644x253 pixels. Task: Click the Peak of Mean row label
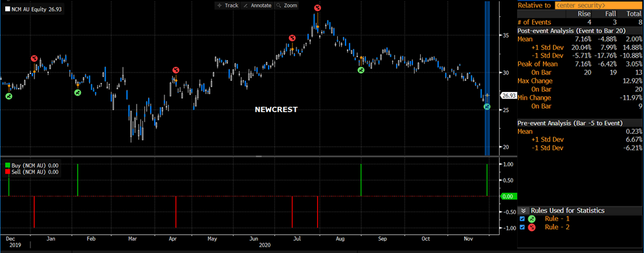pos(538,64)
